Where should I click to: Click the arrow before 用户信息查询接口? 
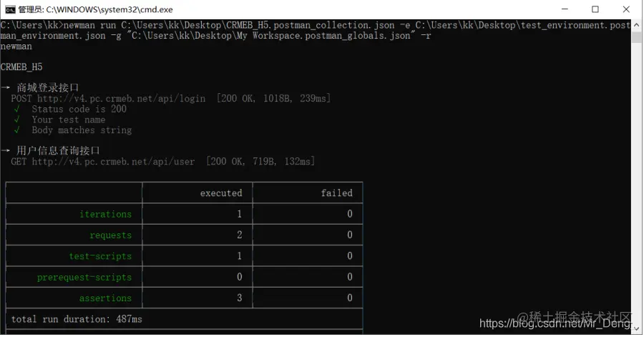pos(5,151)
